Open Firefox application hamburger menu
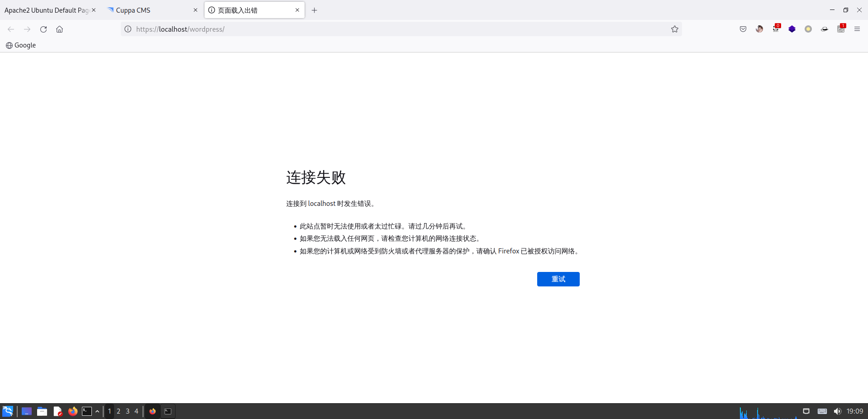This screenshot has height=419, width=868. (857, 29)
